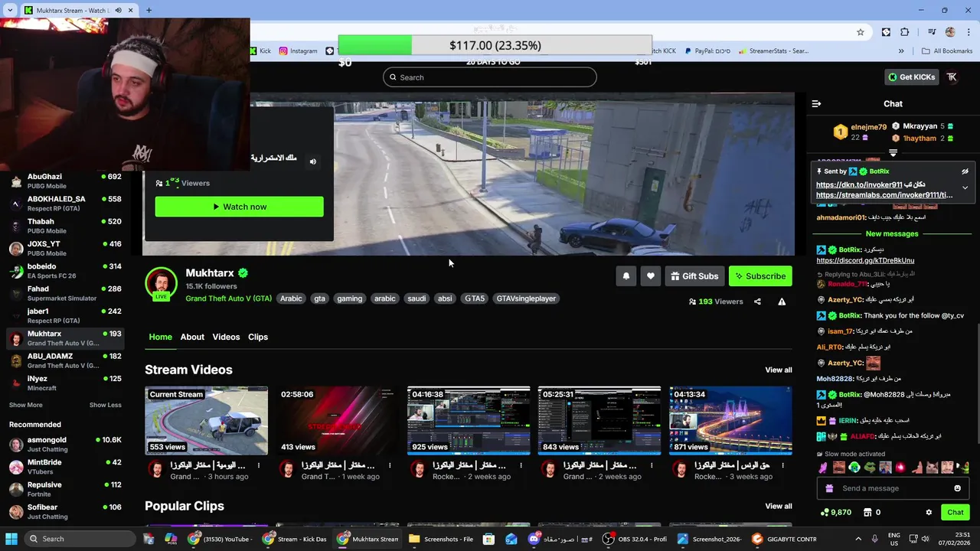Open chat settings gear icon

click(929, 512)
